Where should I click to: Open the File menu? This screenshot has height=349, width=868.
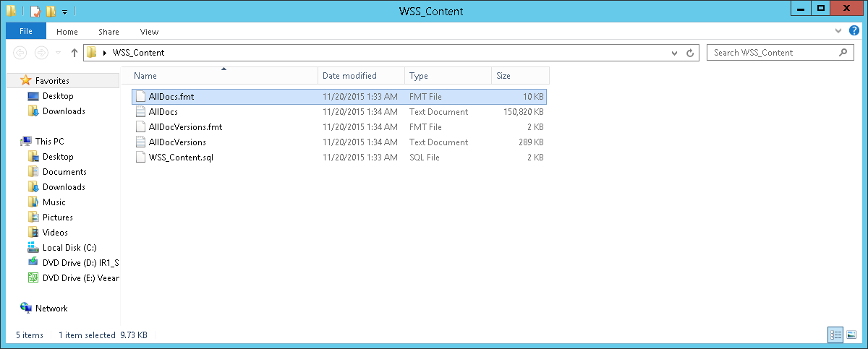pyautogui.click(x=25, y=31)
